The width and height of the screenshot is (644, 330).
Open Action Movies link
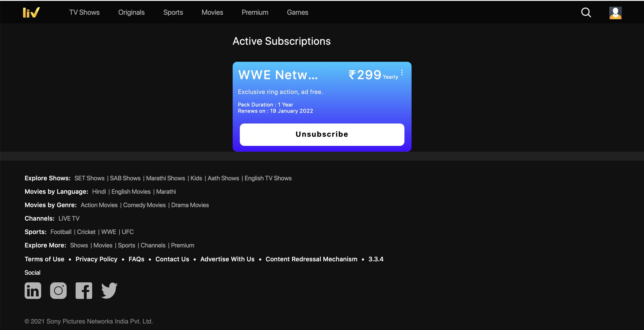99,205
